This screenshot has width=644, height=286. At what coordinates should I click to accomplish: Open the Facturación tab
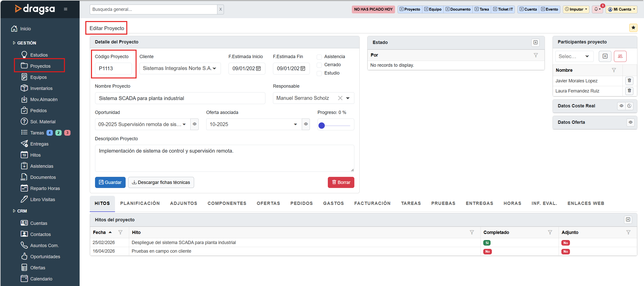coord(372,203)
